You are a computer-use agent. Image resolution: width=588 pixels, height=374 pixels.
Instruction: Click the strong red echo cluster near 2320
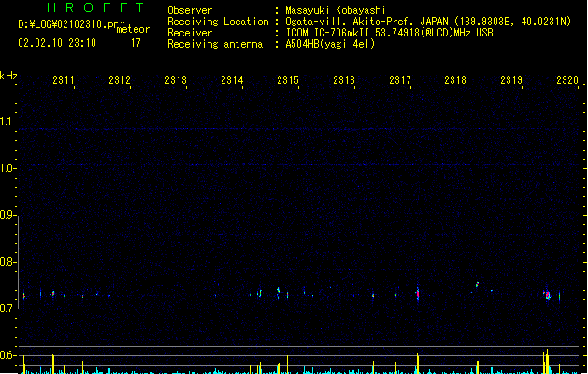coord(548,295)
